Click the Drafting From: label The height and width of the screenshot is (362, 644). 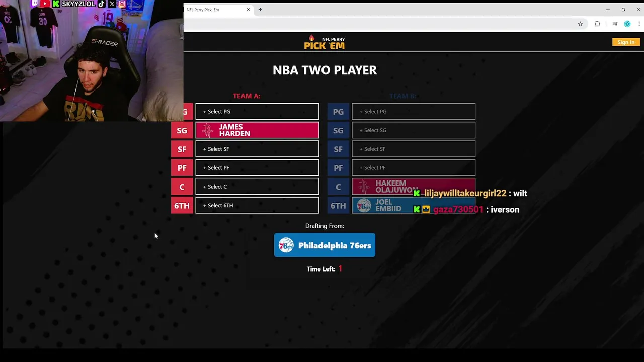coord(325,226)
